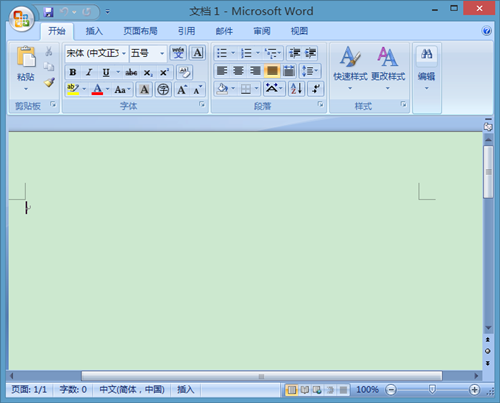
Task: Click Decrease Indent icon
Action: [x=294, y=53]
